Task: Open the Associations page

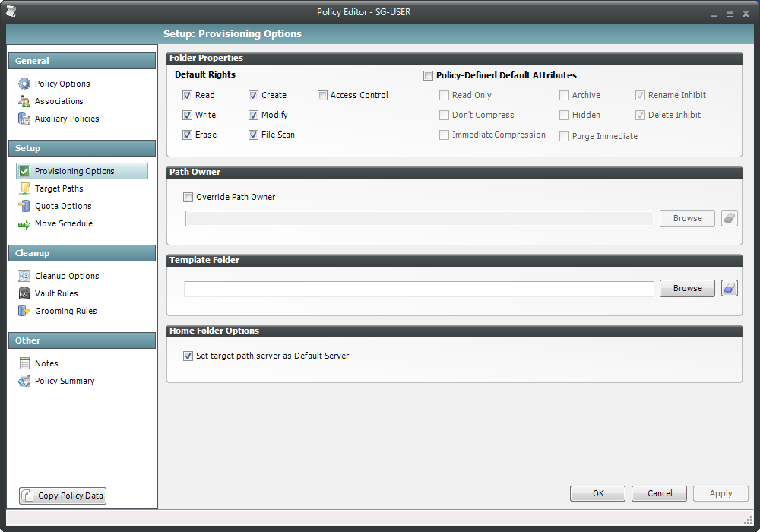Action: (59, 101)
